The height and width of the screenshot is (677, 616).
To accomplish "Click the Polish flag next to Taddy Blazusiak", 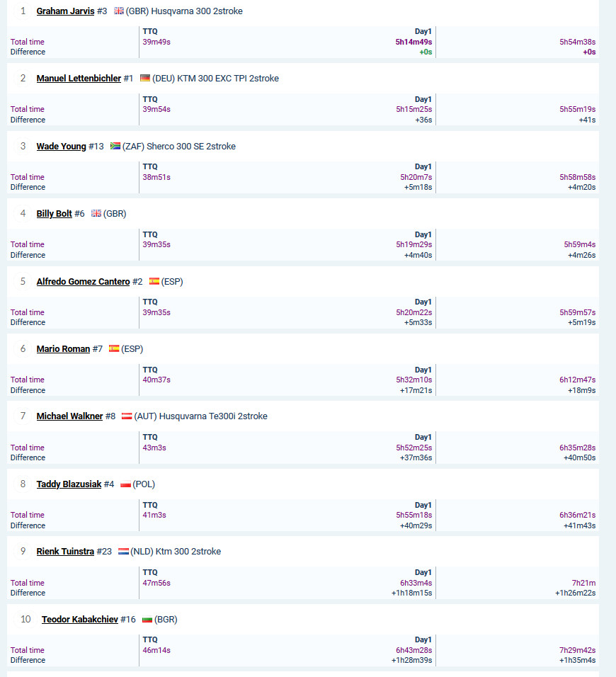I will pyautogui.click(x=125, y=484).
